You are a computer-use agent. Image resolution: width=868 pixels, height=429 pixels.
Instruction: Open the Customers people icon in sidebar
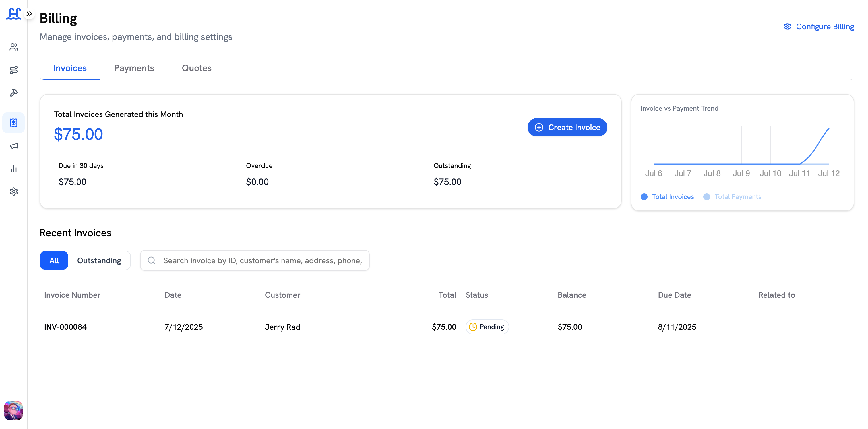point(14,47)
